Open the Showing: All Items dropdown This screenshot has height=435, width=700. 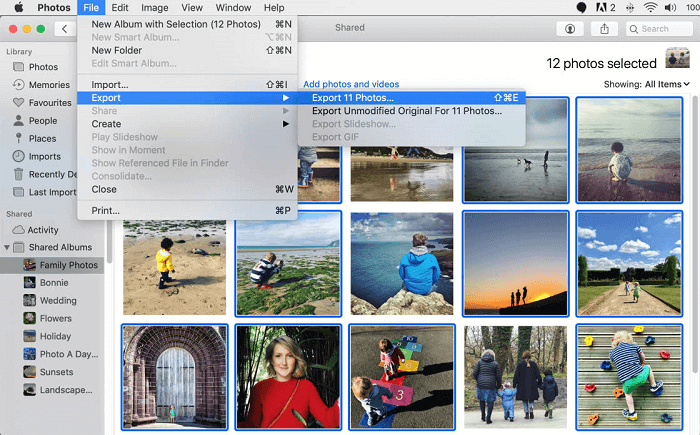(646, 85)
